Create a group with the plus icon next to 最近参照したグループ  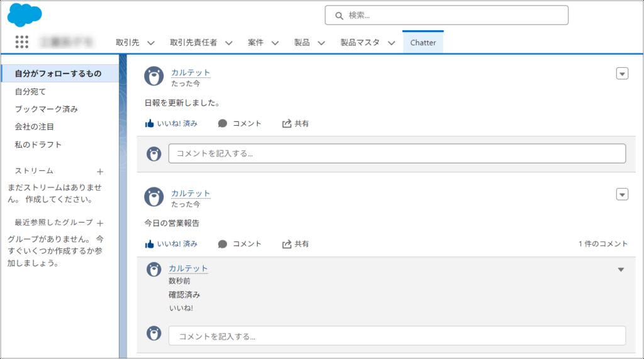coord(100,223)
